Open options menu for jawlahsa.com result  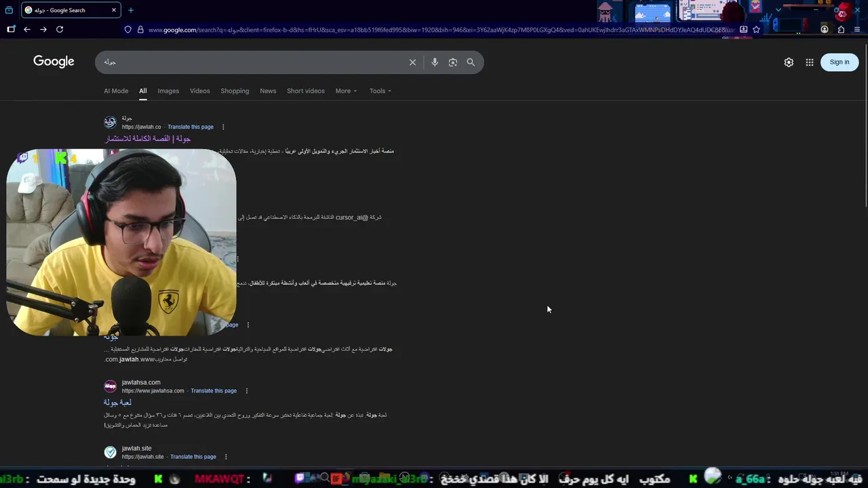click(246, 391)
